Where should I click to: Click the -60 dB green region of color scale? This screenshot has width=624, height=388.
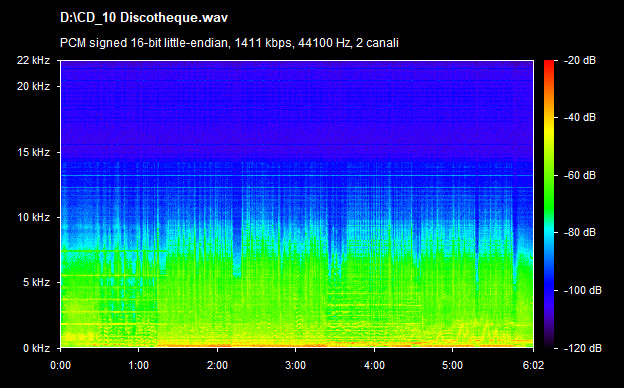[x=549, y=175]
